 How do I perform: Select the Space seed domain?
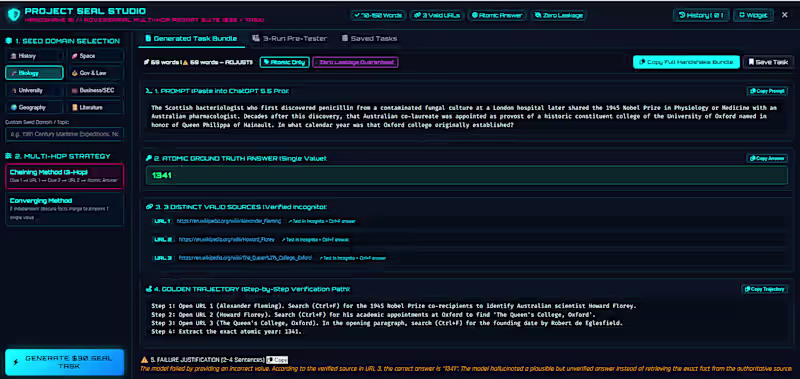coord(95,56)
